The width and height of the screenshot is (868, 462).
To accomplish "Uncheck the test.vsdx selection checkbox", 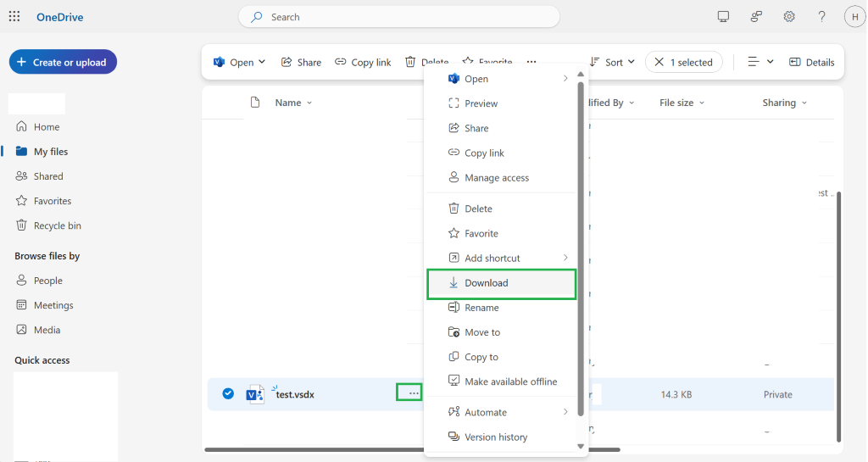I will 228,394.
